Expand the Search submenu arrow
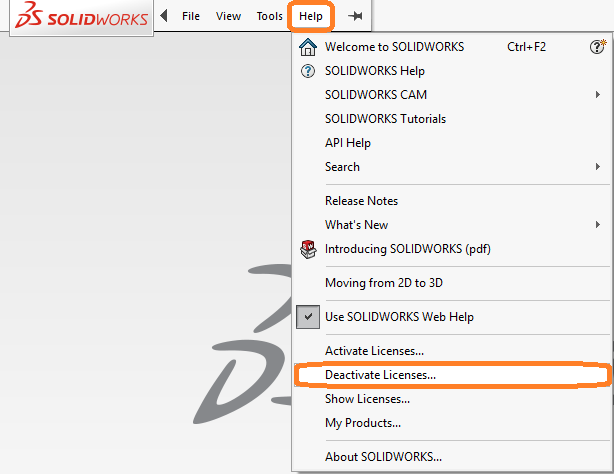 (x=597, y=167)
